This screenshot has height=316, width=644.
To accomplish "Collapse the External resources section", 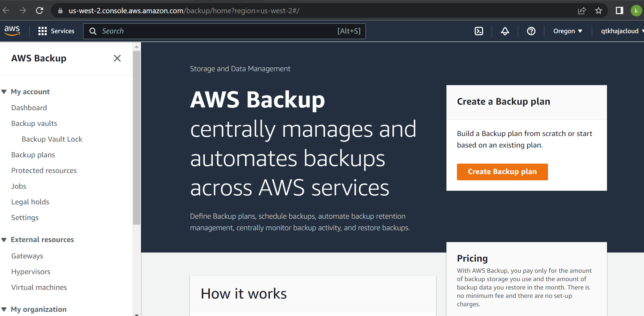I will (4, 240).
